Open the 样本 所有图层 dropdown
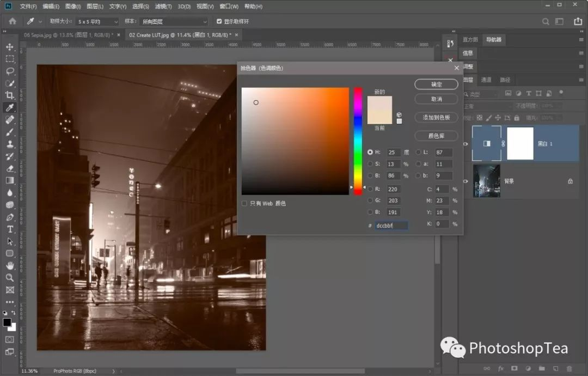588x376 pixels. (174, 22)
